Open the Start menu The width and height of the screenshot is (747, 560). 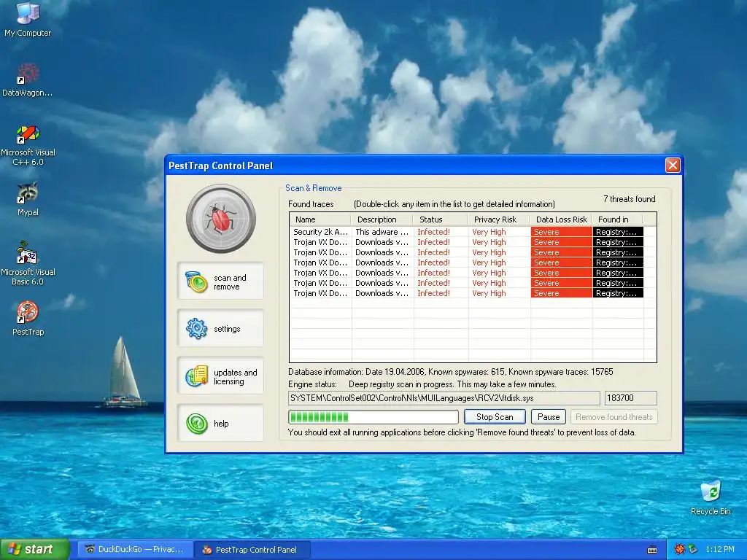tap(35, 549)
